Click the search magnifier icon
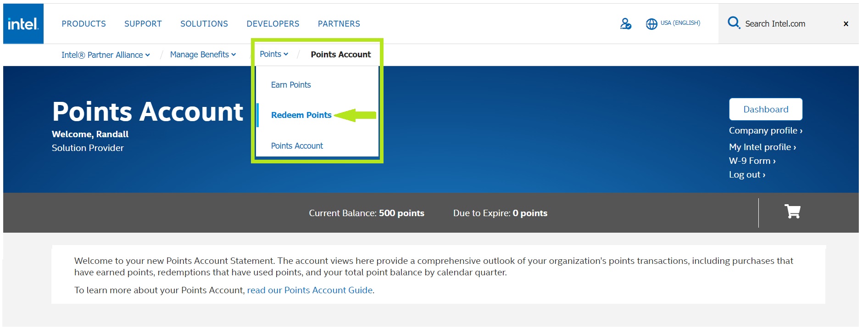The image size is (868, 335). pos(734,23)
